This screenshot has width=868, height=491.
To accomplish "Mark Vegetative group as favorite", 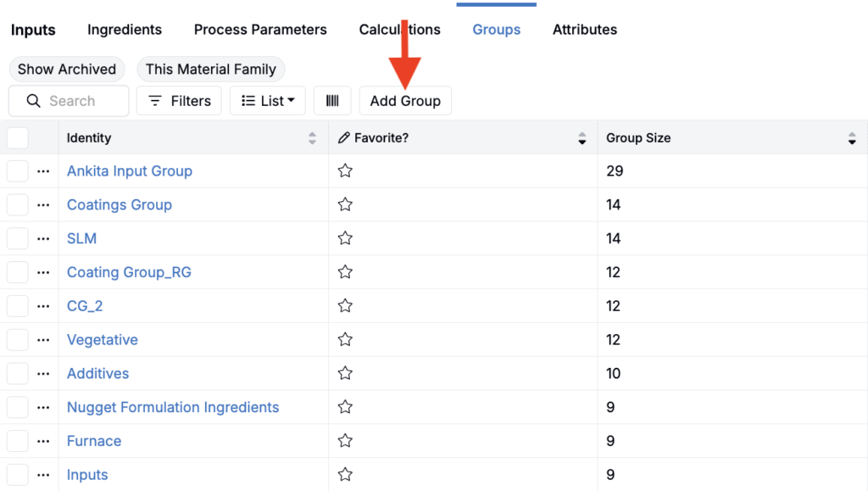I will [x=345, y=340].
